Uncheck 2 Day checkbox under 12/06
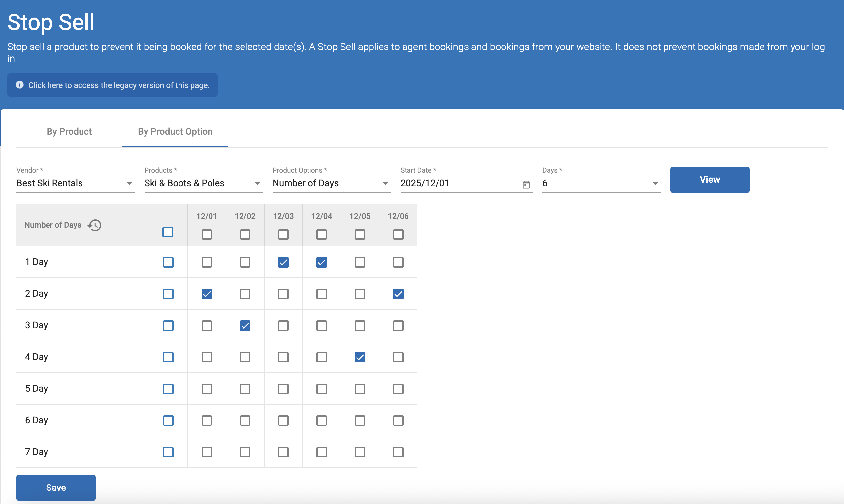The width and height of the screenshot is (844, 504). [398, 294]
